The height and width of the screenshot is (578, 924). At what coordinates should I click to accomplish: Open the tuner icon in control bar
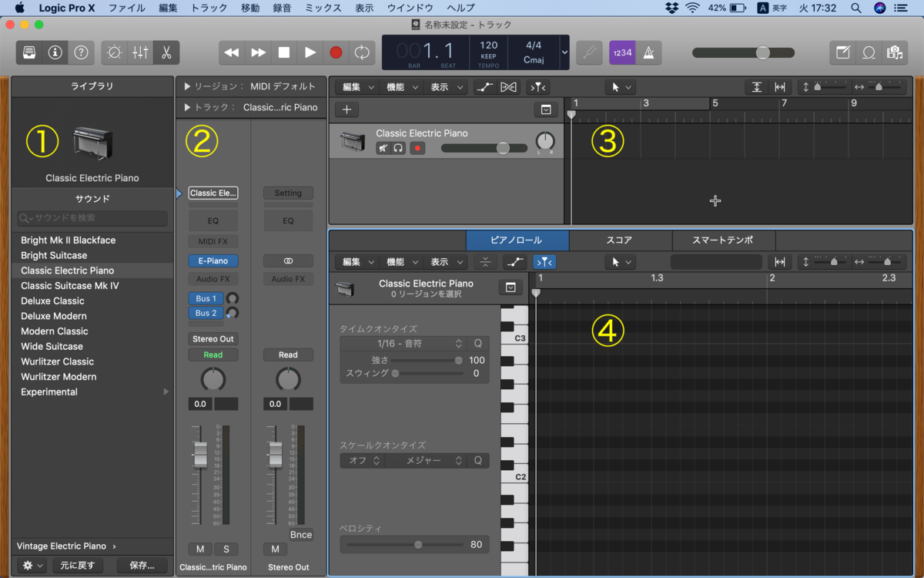click(590, 52)
